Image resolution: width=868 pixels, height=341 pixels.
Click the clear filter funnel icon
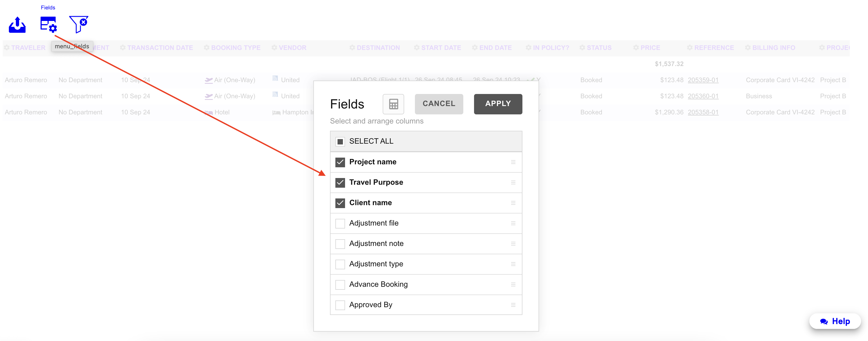78,24
